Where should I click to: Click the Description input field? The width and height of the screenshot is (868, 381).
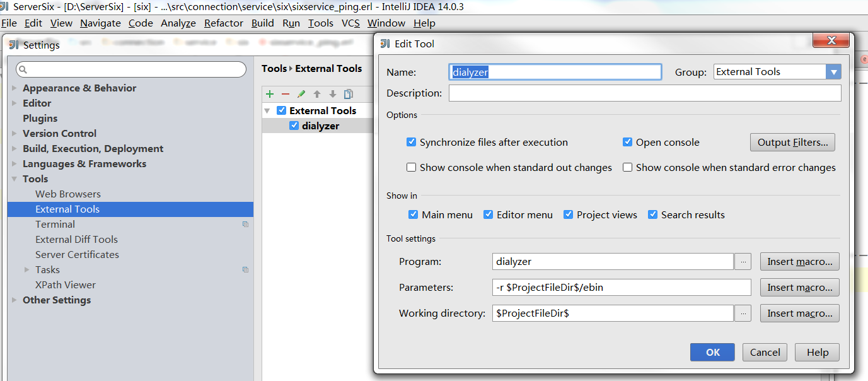[645, 93]
